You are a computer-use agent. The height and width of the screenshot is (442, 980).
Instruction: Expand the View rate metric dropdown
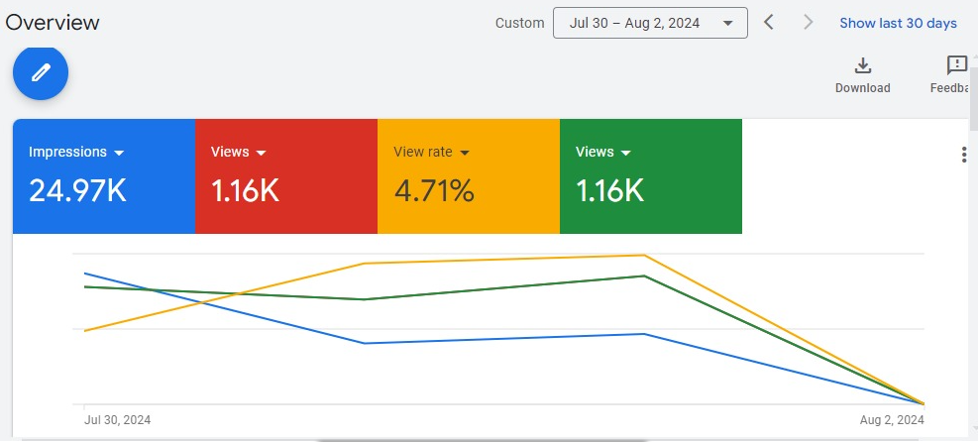click(464, 153)
